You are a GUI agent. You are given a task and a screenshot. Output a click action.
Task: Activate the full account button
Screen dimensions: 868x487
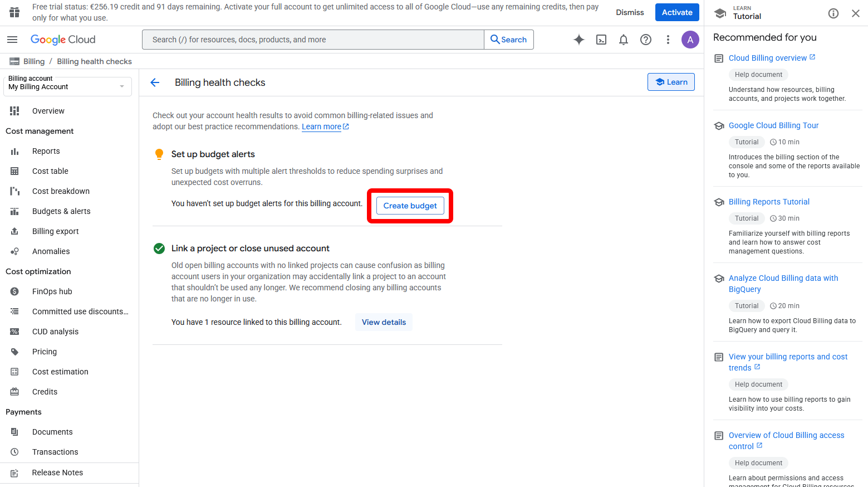pyautogui.click(x=677, y=12)
